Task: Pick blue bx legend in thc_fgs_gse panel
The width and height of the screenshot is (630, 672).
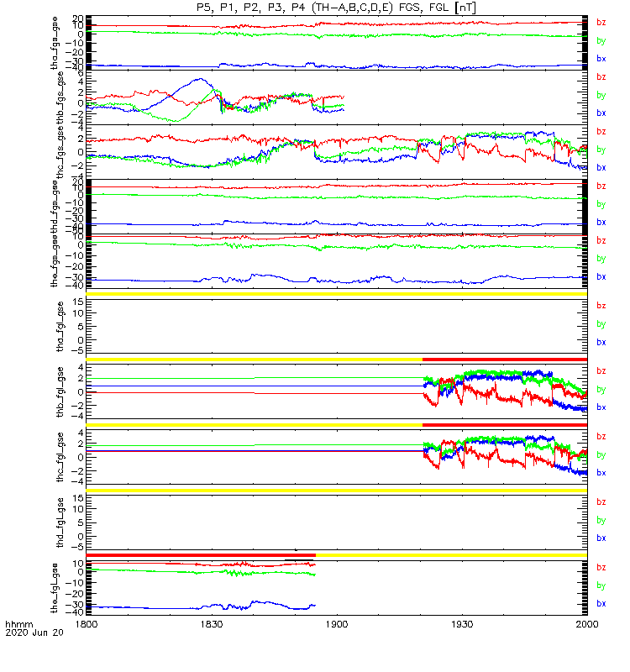Action: 601,167
